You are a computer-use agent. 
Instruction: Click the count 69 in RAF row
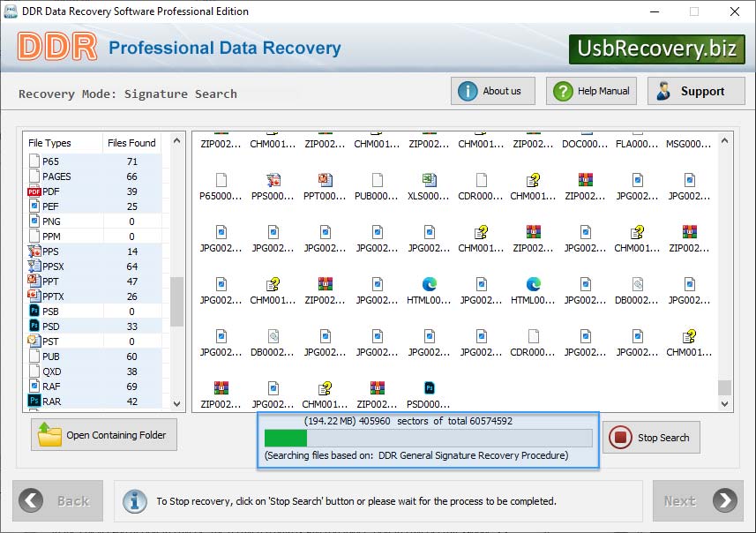pos(132,387)
